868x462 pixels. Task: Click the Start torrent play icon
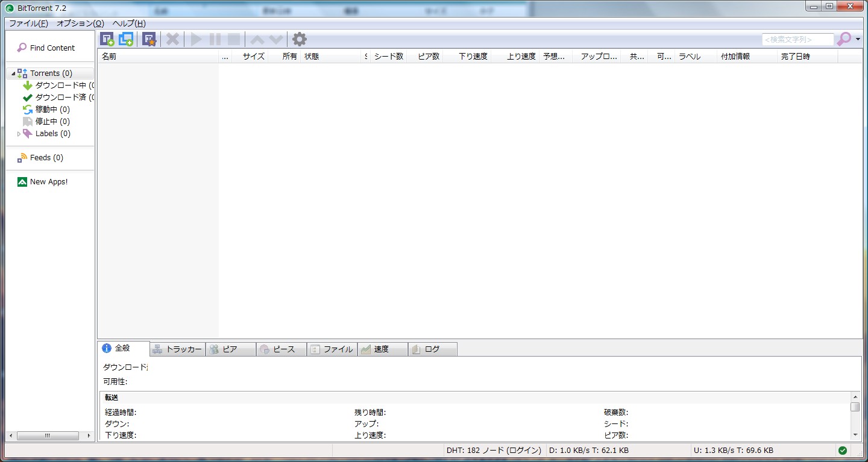196,39
